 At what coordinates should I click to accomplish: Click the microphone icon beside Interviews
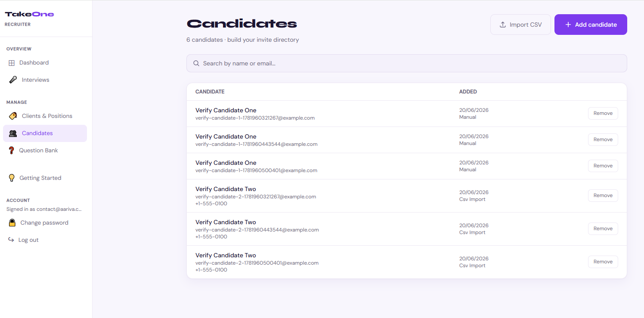point(13,80)
